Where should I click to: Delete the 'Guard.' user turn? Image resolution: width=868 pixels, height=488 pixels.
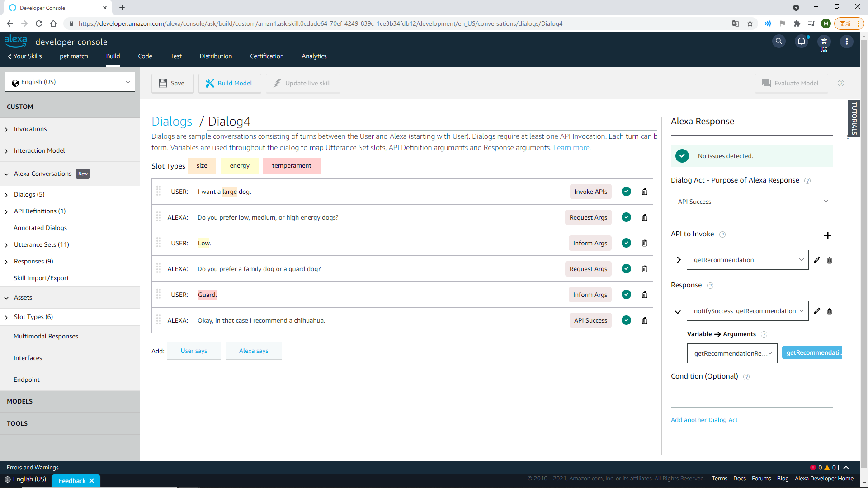point(645,295)
